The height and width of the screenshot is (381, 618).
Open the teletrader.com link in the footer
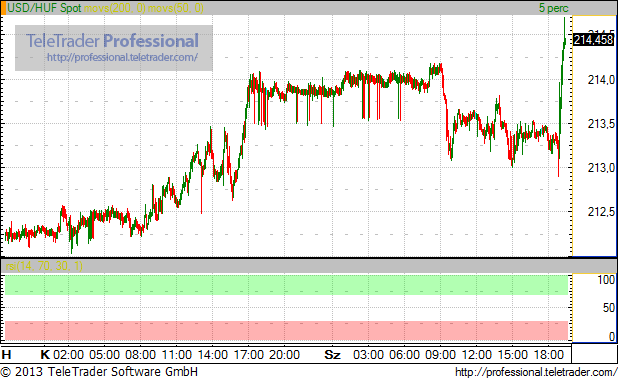pyautogui.click(x=536, y=372)
